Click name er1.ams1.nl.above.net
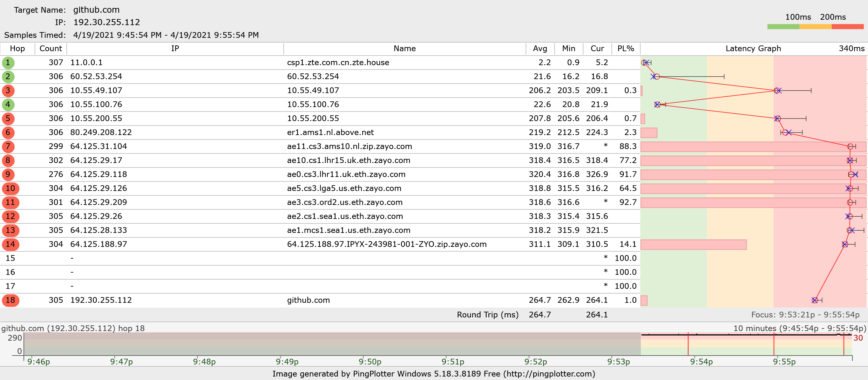This screenshot has height=380, width=868. [x=330, y=132]
